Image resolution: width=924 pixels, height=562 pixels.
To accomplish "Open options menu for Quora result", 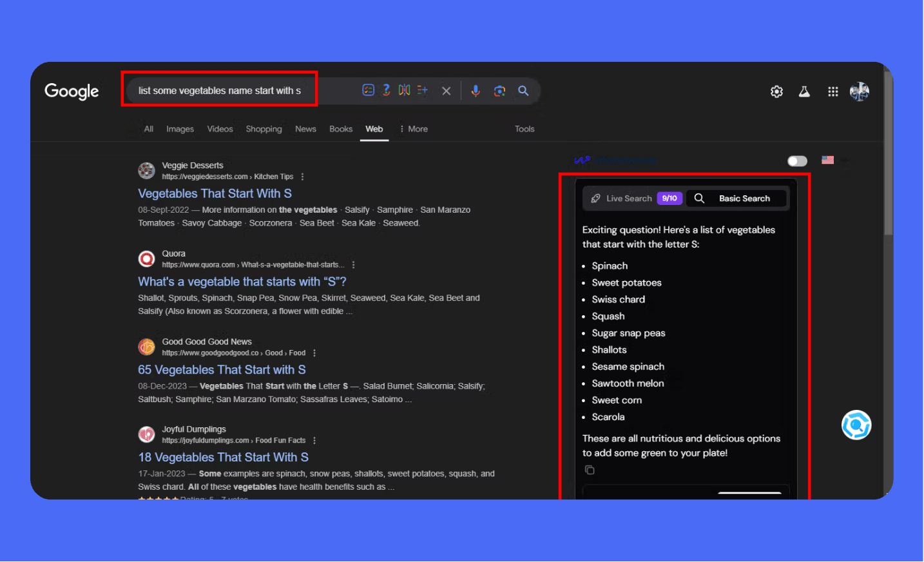I will coord(353,265).
